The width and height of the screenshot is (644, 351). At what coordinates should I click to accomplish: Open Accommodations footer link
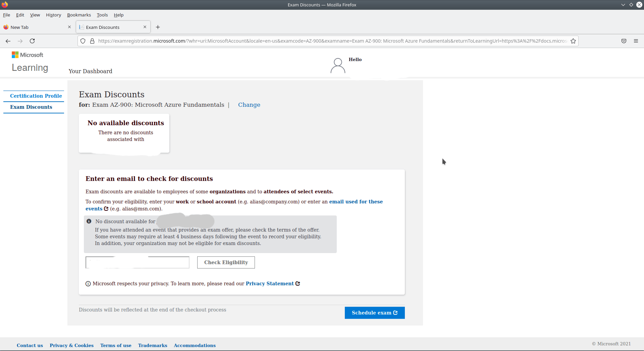tap(195, 345)
